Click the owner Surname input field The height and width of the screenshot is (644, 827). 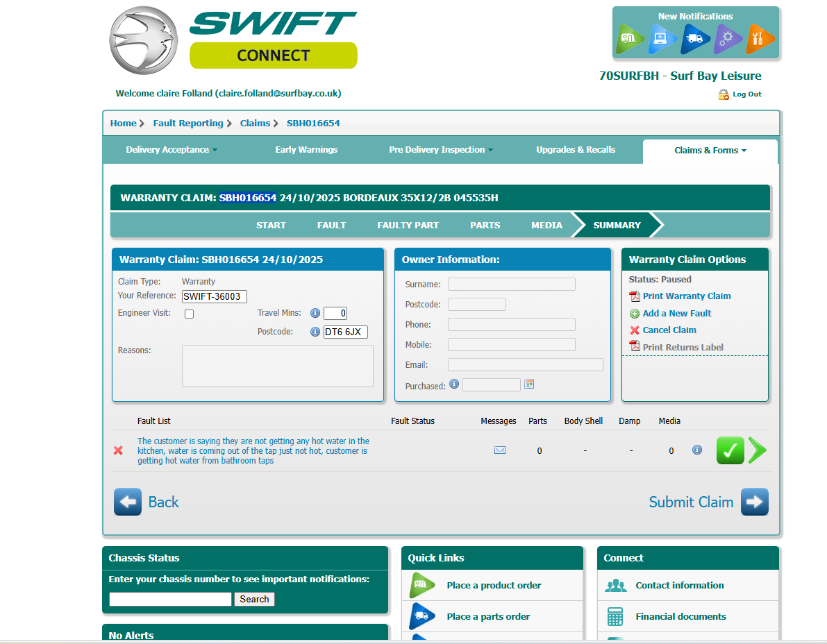point(512,285)
